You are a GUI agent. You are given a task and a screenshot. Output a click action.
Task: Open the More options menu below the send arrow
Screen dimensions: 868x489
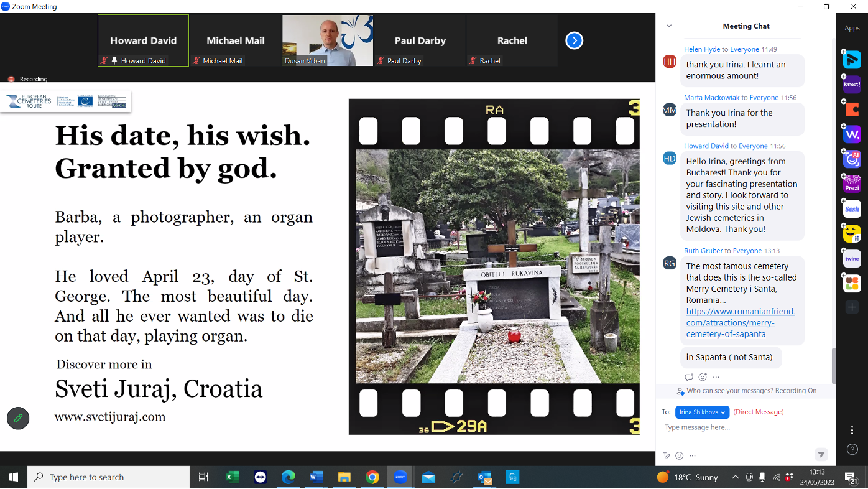coord(692,455)
